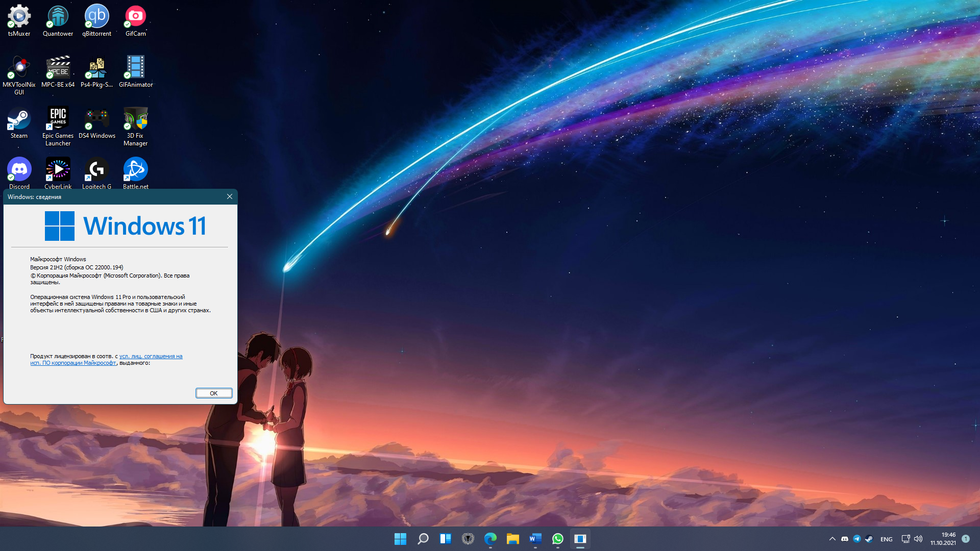
Task: Close the Windows: сведения dialog
Action: click(230, 196)
